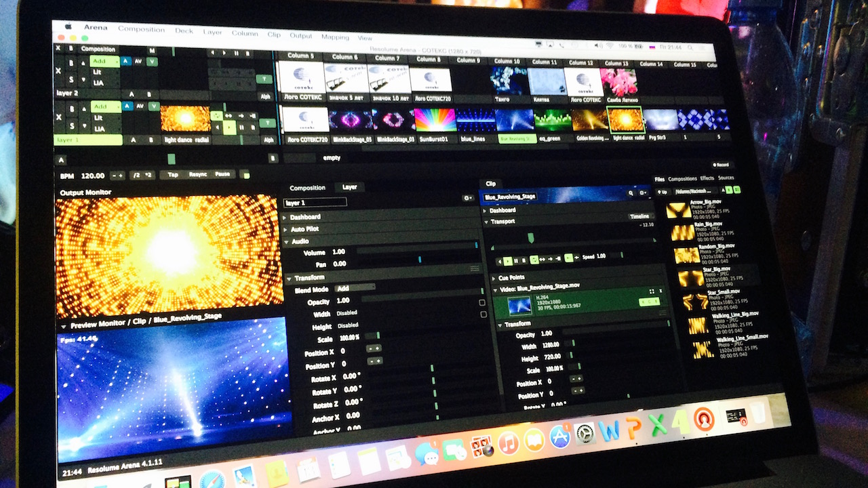Pause composition playback in Composition row
868x488 pixels.
[x=237, y=53]
